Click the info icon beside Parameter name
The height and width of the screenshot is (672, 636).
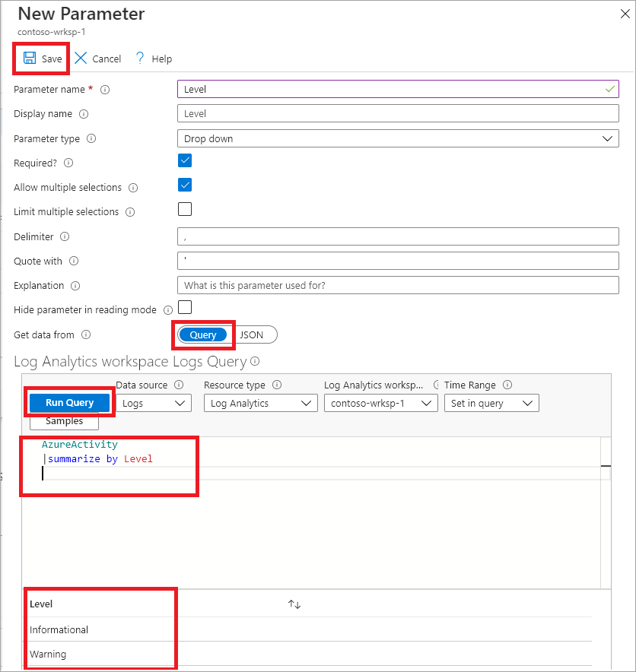coord(105,90)
